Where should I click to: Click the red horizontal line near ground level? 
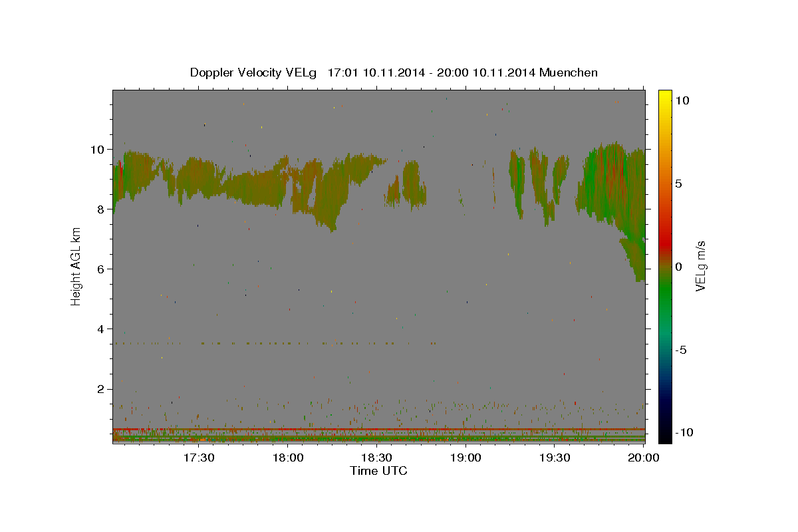click(x=379, y=429)
